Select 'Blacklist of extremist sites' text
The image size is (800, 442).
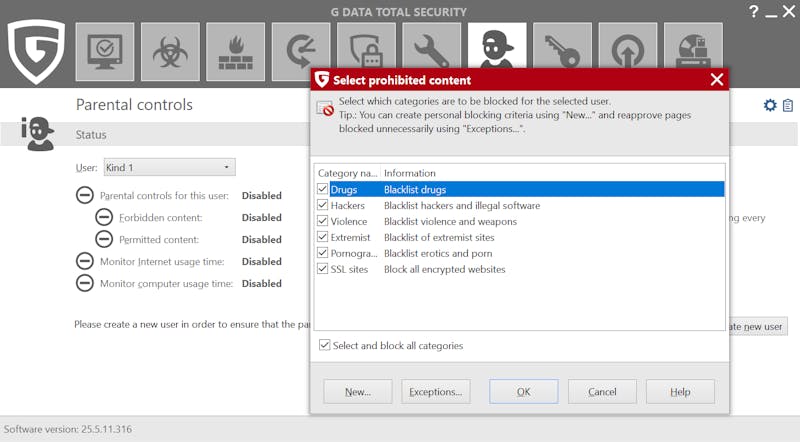[439, 237]
